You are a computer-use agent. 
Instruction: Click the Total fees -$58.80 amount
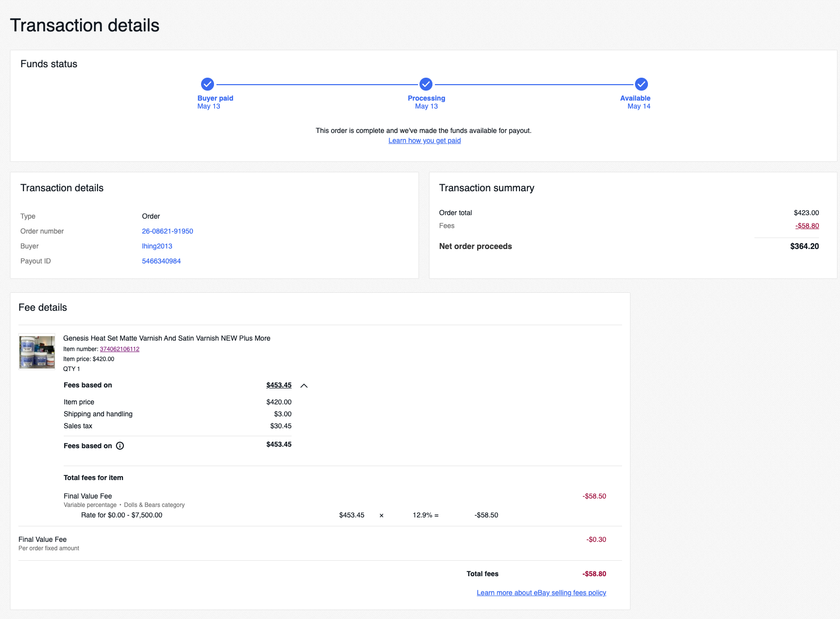tap(594, 574)
